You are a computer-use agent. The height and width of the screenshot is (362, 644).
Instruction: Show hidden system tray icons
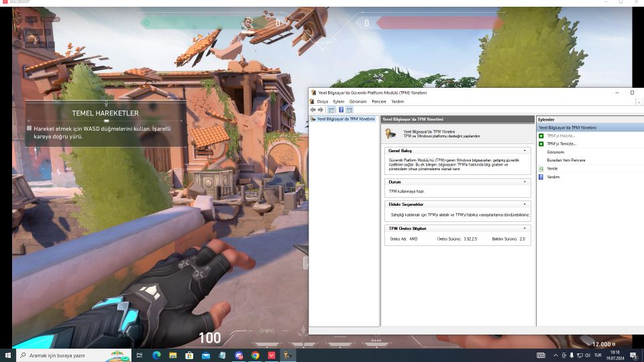tap(555, 355)
